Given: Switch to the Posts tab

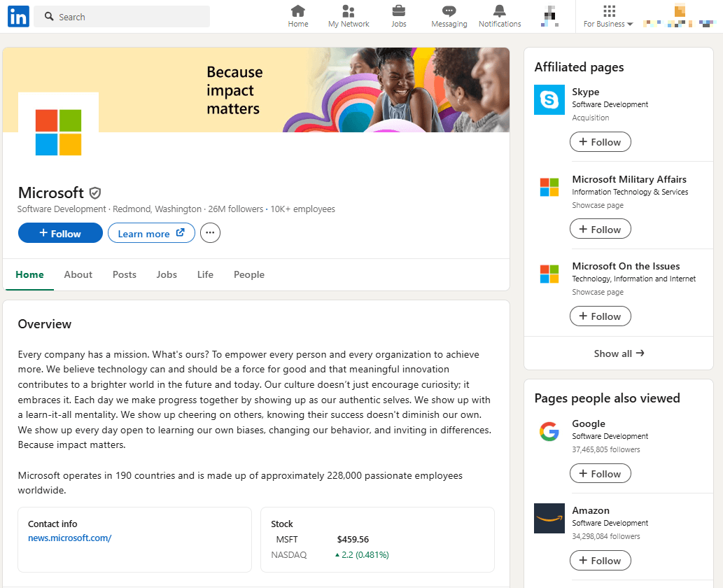Looking at the screenshot, I should [125, 275].
